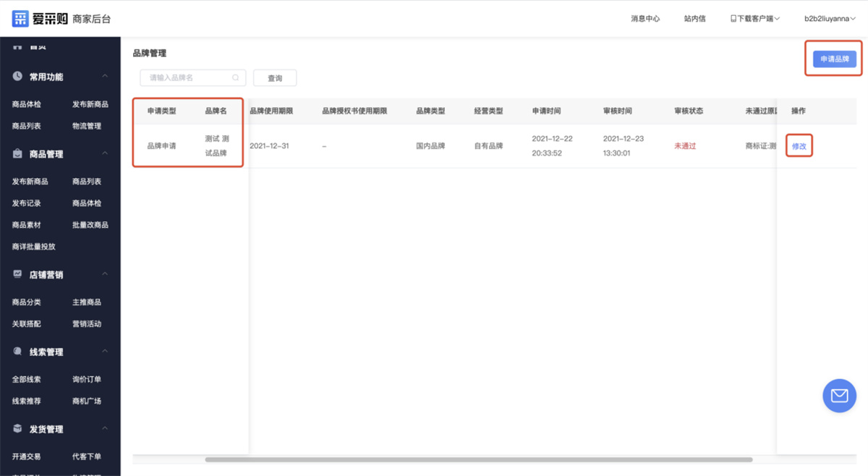Open the floating blue mail button
The width and height of the screenshot is (868, 476).
[x=839, y=396]
